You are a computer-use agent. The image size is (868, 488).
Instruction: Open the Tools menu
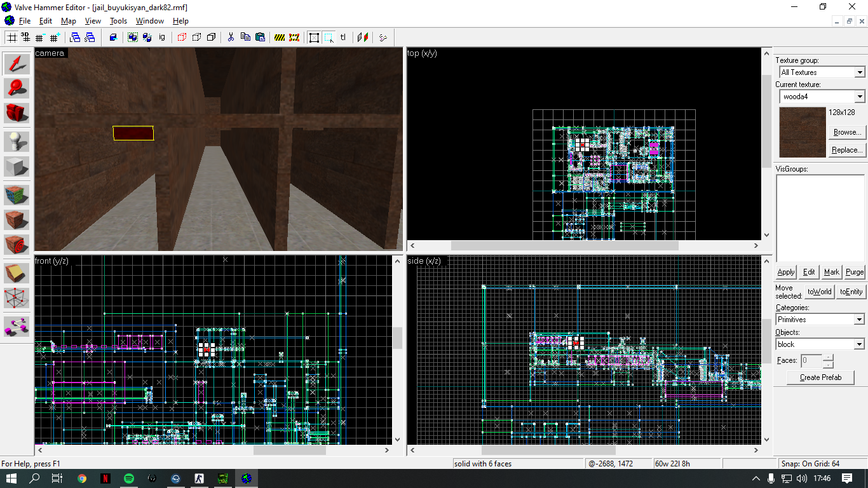point(118,21)
